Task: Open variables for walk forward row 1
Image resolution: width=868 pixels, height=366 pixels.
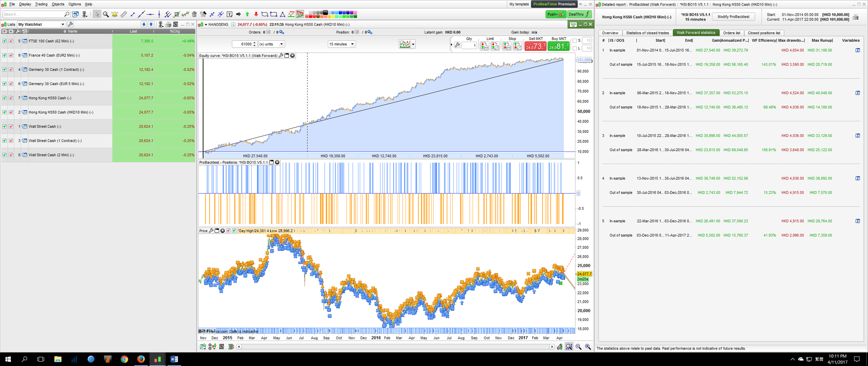Action: tap(858, 50)
